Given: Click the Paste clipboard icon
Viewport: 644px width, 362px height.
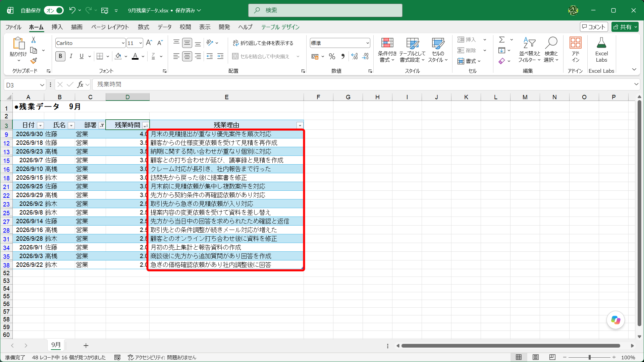Looking at the screenshot, I should coord(18,44).
